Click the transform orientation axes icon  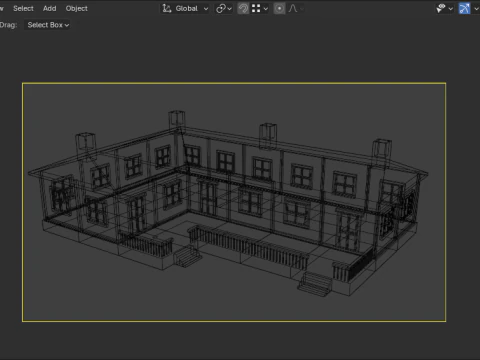167,9
